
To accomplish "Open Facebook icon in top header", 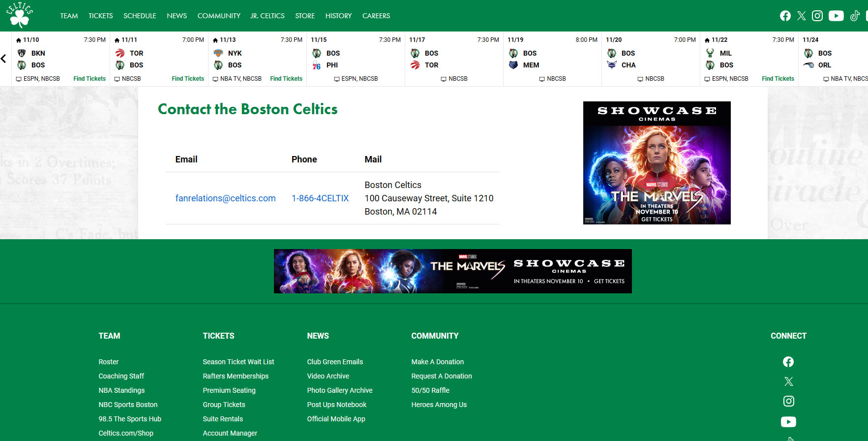I will click(785, 16).
